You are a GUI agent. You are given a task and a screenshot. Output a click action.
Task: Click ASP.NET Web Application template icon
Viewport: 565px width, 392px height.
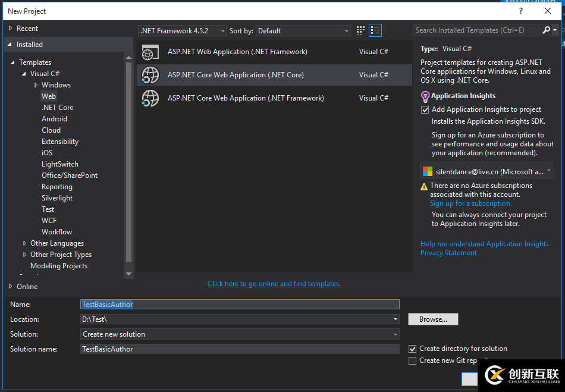pos(150,52)
